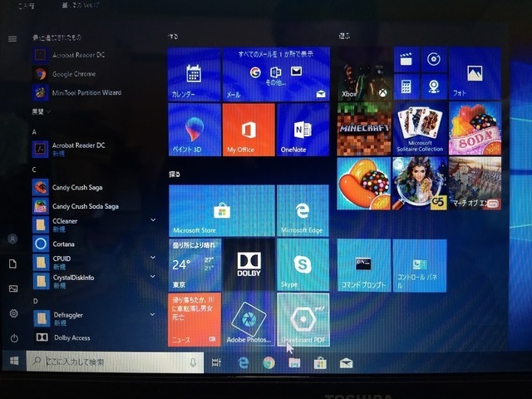
Task: Open the OneNote tile
Action: [x=303, y=130]
